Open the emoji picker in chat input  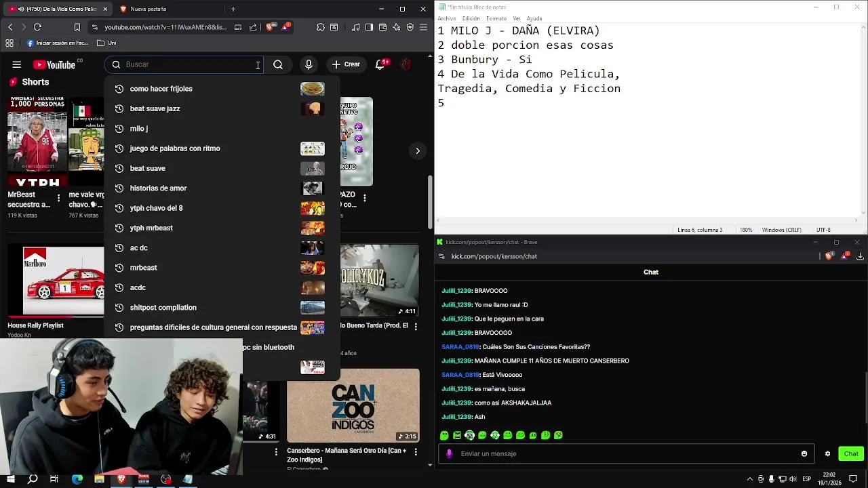pyautogui.click(x=804, y=453)
